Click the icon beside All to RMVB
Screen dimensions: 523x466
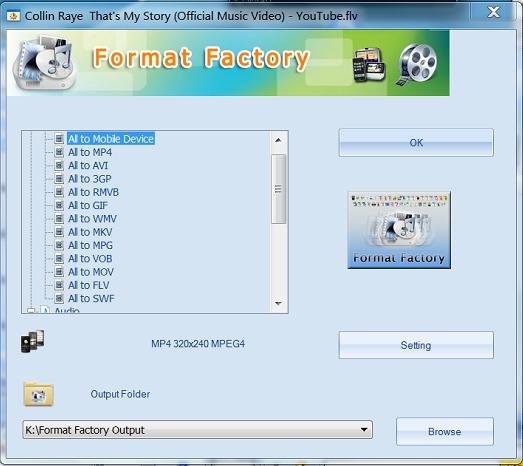[59, 192]
